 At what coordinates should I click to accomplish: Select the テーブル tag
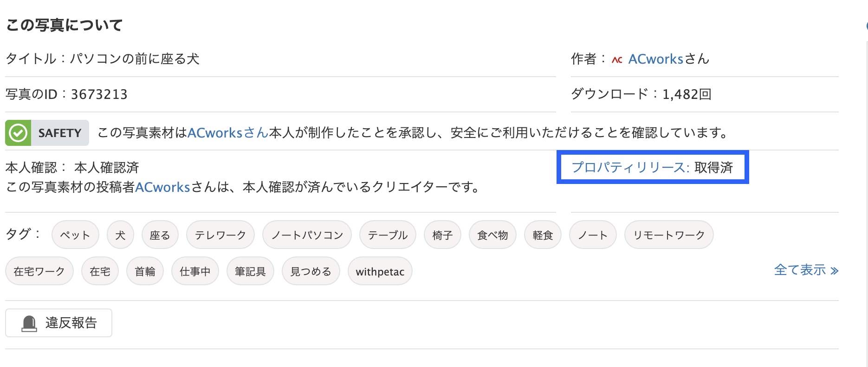[388, 235]
